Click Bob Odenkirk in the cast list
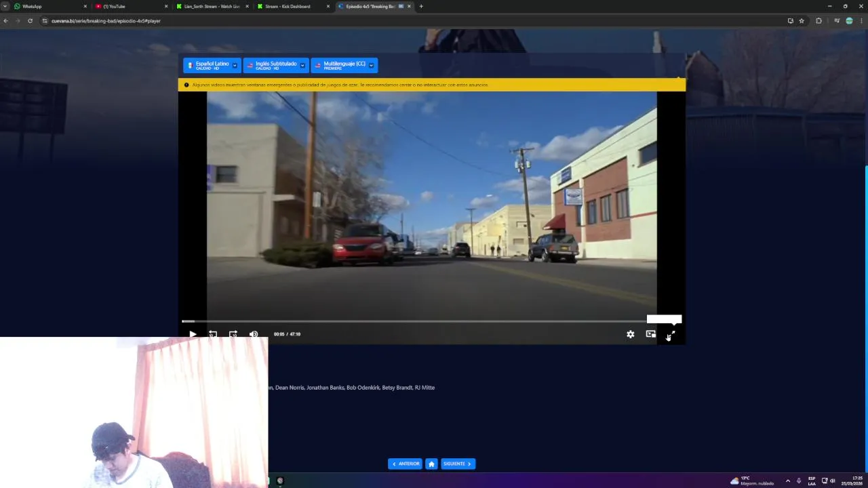The image size is (868, 488). pos(363,388)
